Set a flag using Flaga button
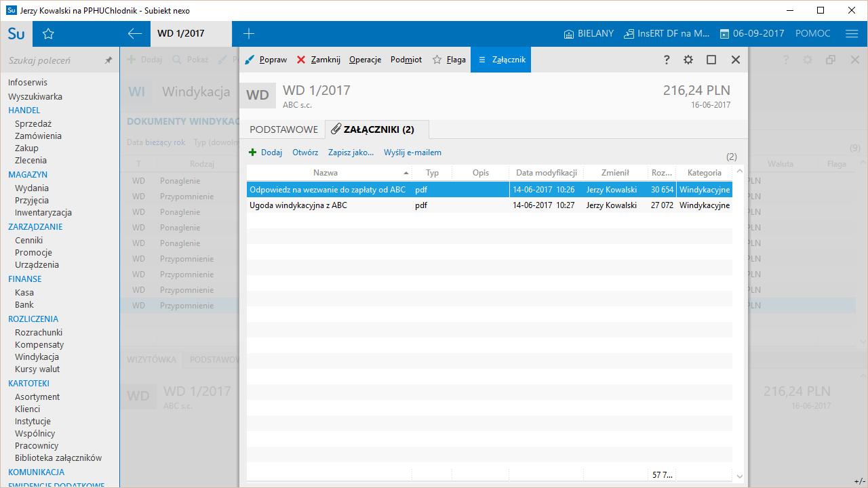The width and height of the screenshot is (868, 488). 449,60
